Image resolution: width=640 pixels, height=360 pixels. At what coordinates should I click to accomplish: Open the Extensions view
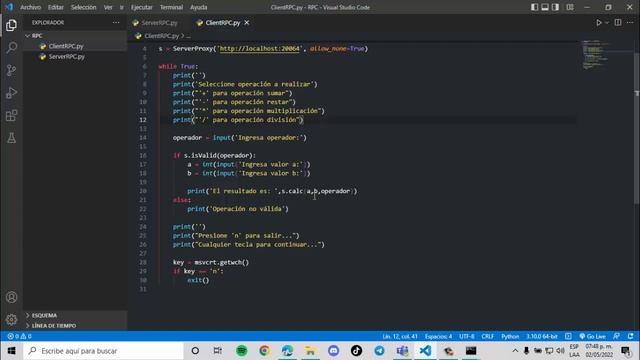pos(11,116)
